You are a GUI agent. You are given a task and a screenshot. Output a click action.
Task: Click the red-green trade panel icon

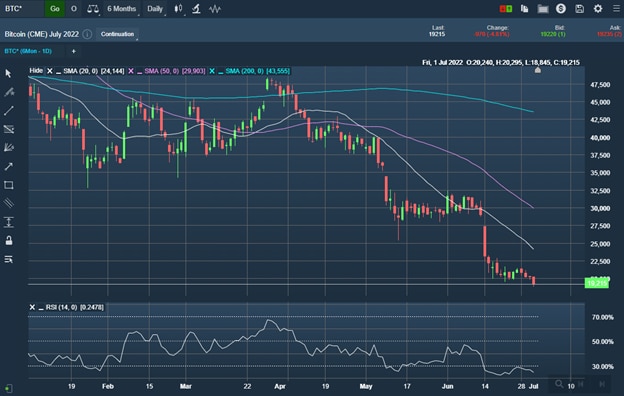click(506, 9)
